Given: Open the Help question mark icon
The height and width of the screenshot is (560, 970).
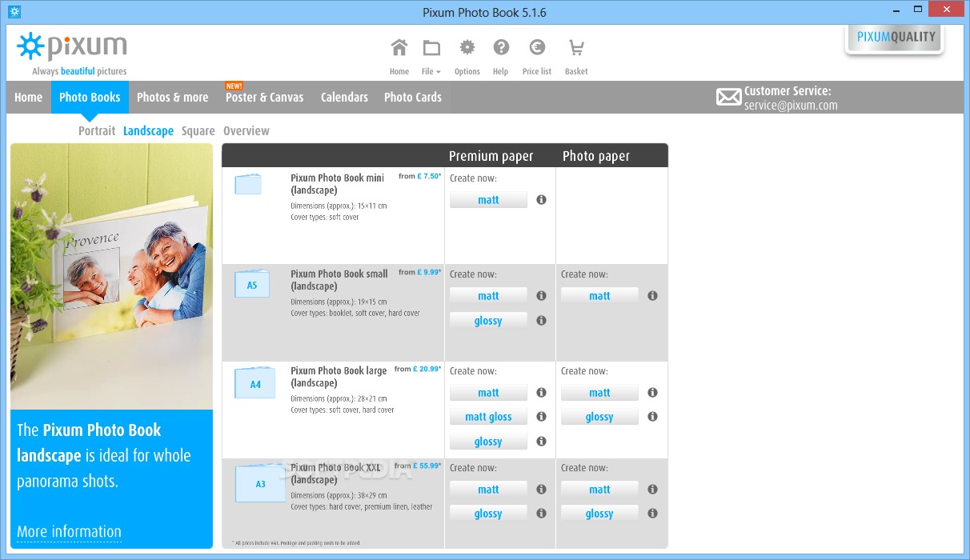Looking at the screenshot, I should point(501,55).
